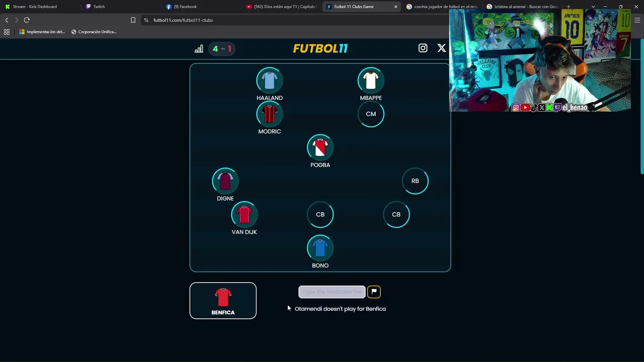Switch to the czechia jugador de futbol tab
The height and width of the screenshot is (362, 644).
tap(442, 7)
